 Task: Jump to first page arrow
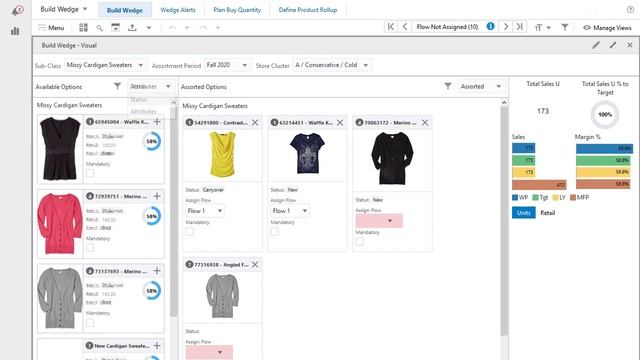coord(391,27)
